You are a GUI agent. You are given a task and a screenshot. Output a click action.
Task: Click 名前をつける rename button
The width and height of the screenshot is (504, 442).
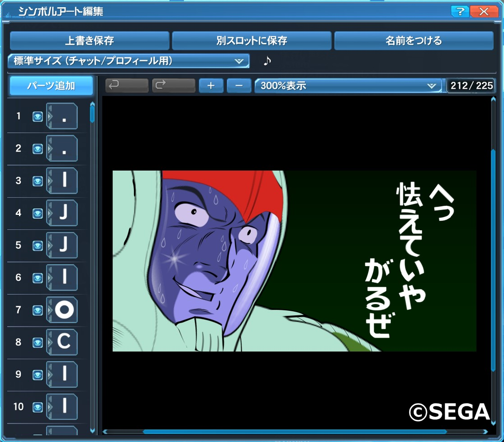tap(414, 41)
